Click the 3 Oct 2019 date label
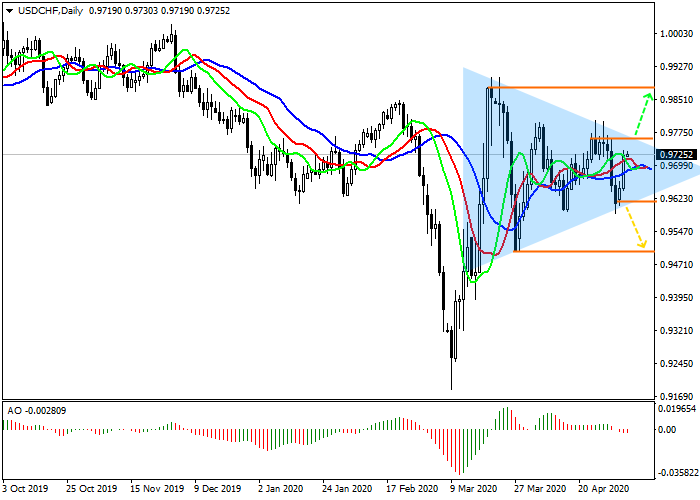700x500 pixels. (27, 489)
